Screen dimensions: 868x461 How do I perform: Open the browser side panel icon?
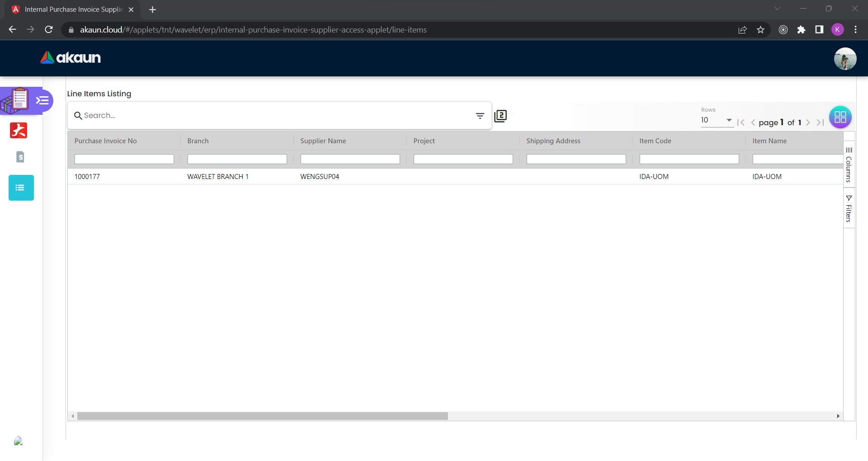(x=819, y=30)
